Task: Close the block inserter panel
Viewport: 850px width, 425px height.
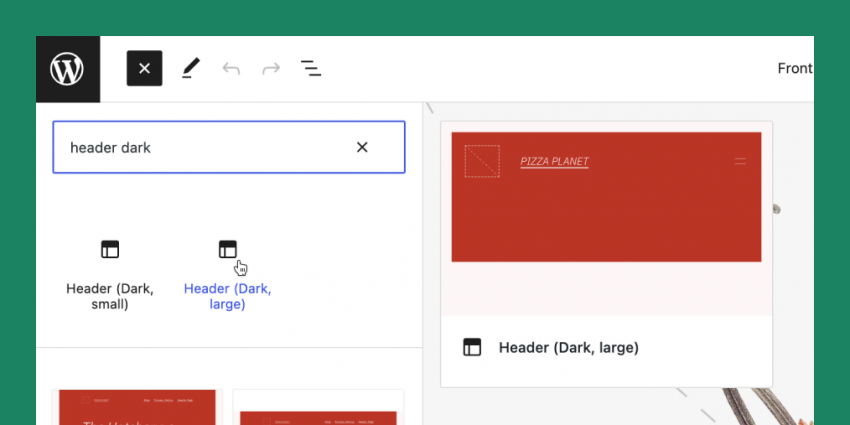Action: (x=144, y=68)
